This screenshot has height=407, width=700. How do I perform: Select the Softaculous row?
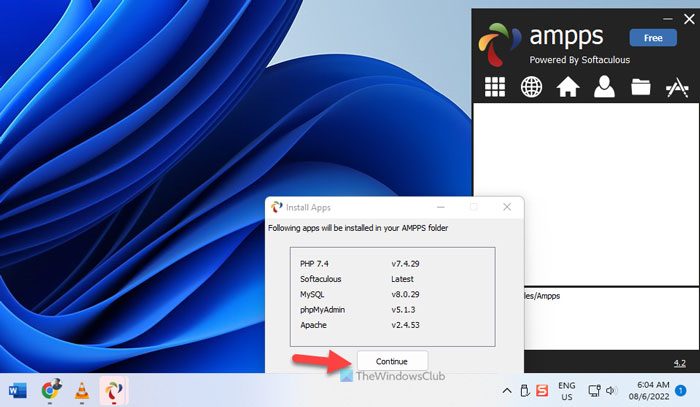[x=357, y=279]
